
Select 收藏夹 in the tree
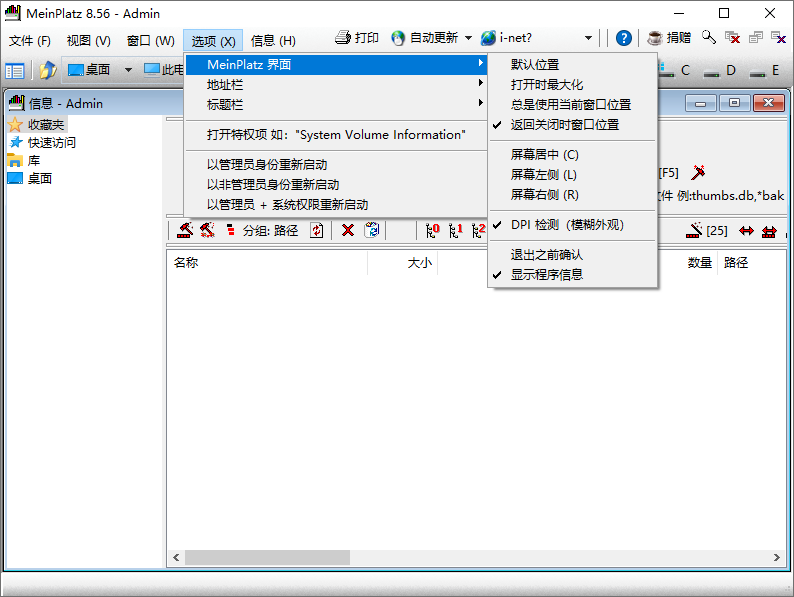click(x=46, y=125)
